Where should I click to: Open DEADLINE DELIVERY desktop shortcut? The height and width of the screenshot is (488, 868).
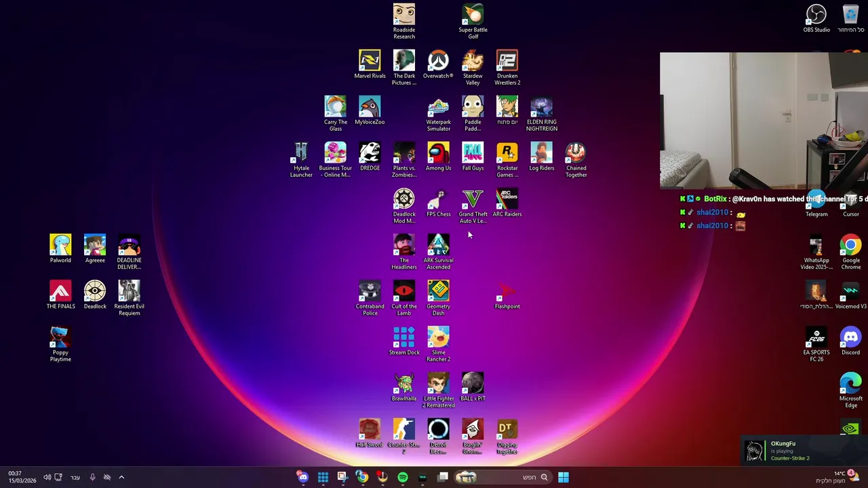tap(129, 252)
